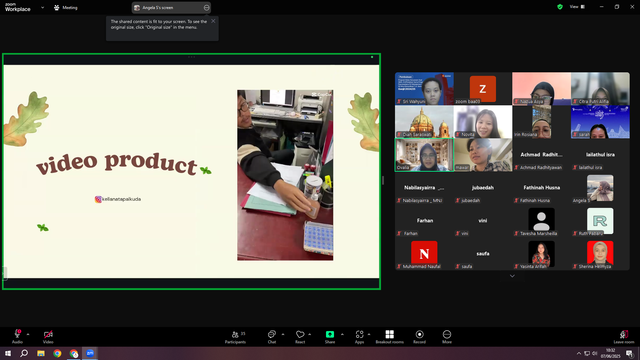Open the Windows Start menu
This screenshot has width=640, height=360.
tap(8, 353)
